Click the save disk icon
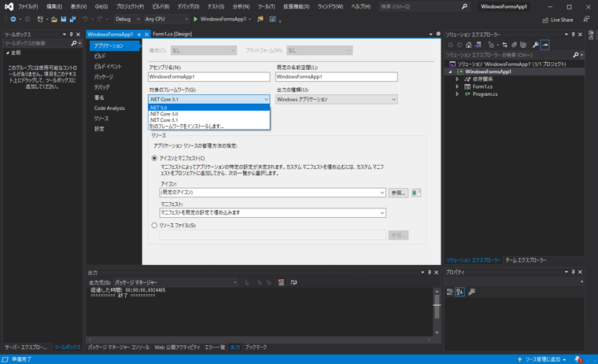598x364 pixels. (63, 19)
